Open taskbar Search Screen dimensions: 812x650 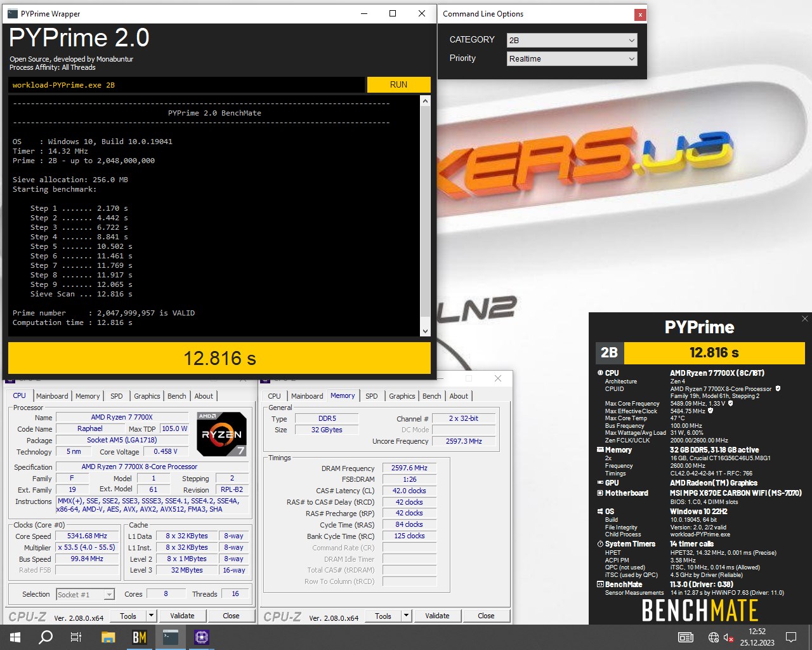coord(46,637)
